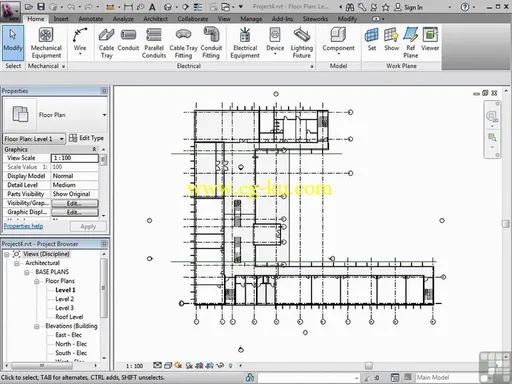Click Edit for Graphic Display Options

click(75, 212)
